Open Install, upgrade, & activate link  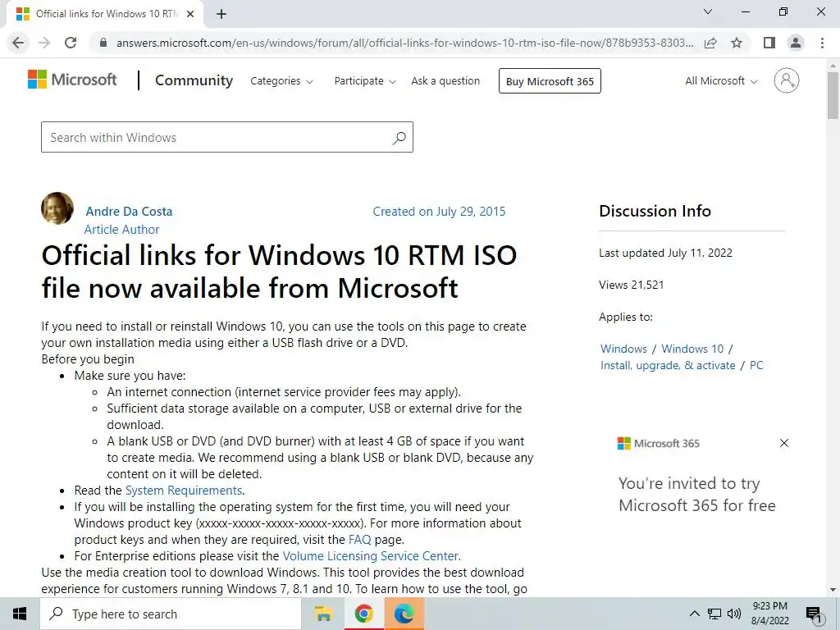668,365
